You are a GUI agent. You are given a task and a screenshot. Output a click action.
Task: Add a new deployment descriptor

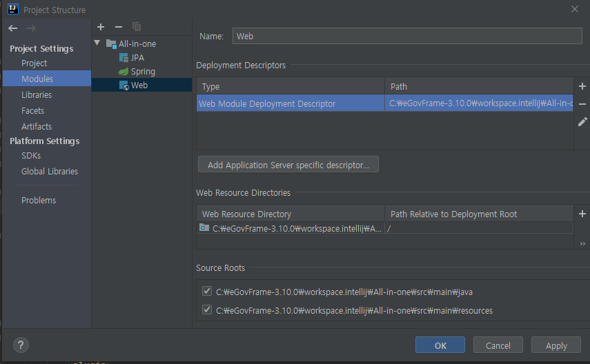click(x=582, y=87)
